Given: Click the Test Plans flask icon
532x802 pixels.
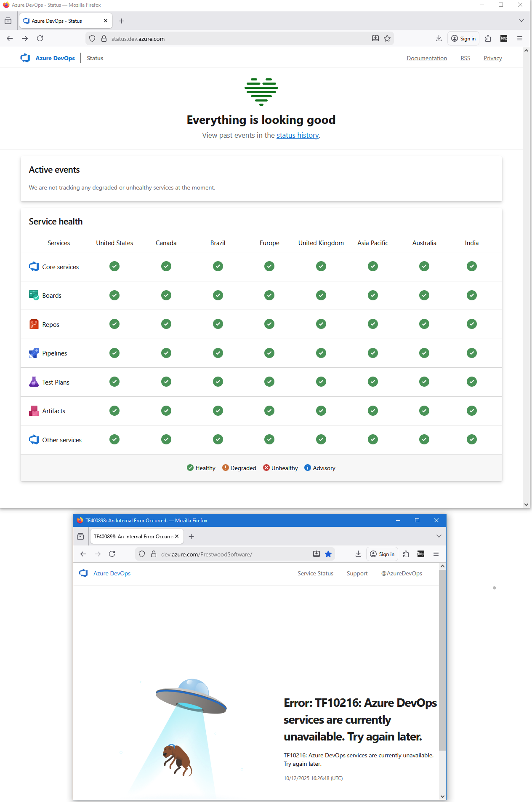Looking at the screenshot, I should click(x=34, y=382).
